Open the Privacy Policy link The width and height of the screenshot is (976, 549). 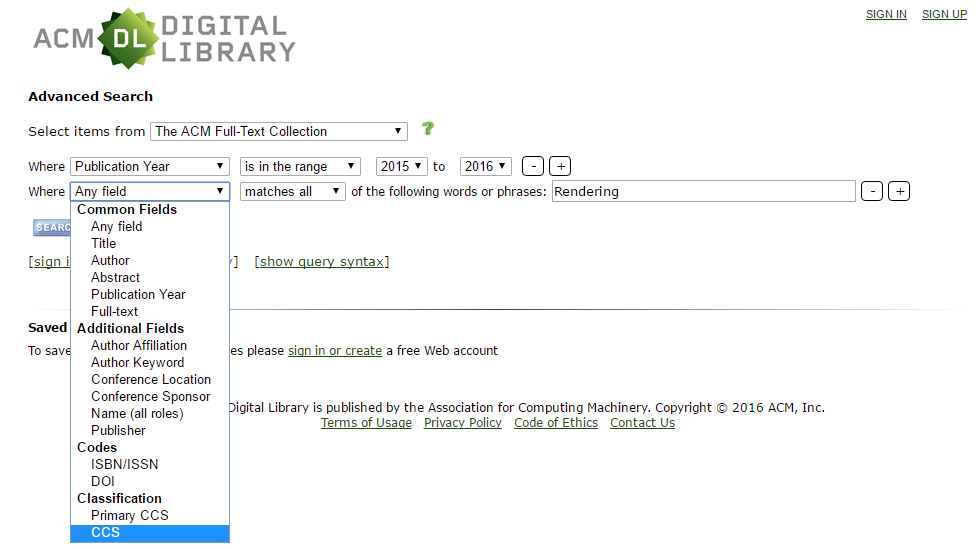462,423
